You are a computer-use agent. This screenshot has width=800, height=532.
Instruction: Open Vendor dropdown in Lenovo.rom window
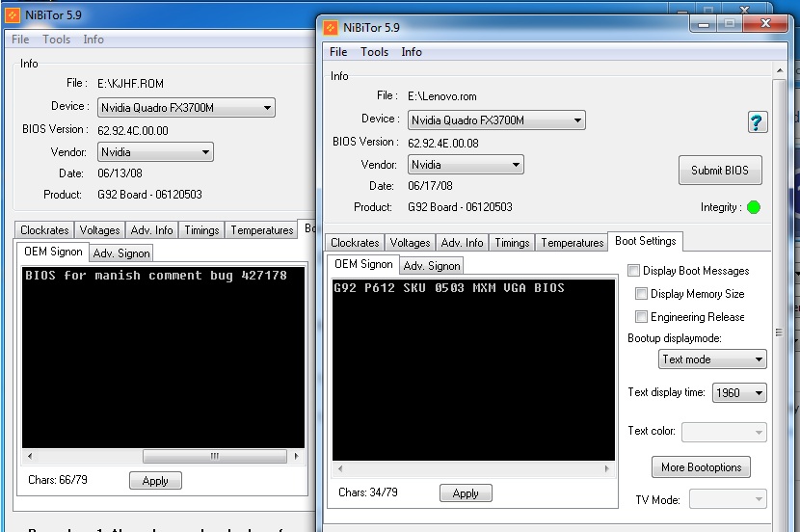click(466, 165)
